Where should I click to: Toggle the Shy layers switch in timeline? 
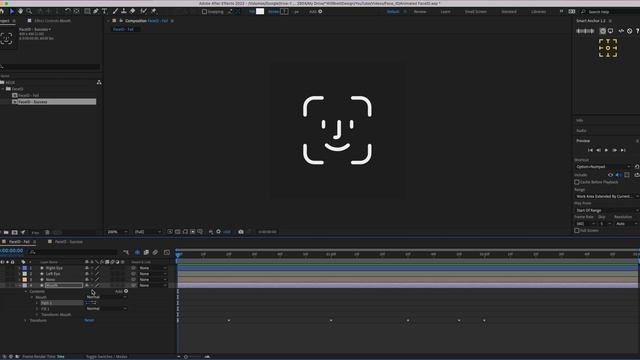pos(137,252)
